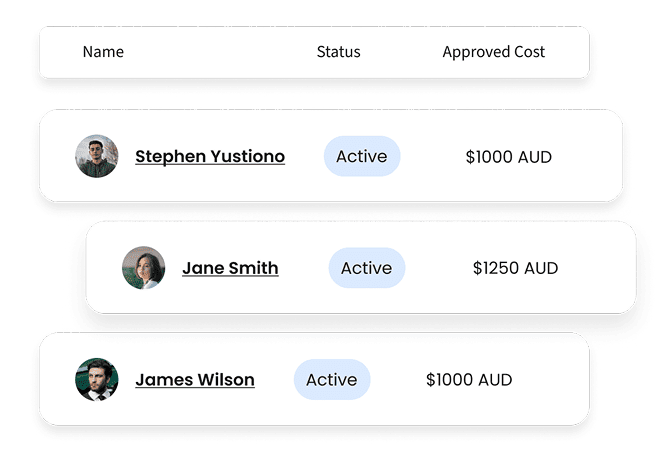Click Stephen Yustiono's profile avatar
This screenshot has height=454, width=656.
click(96, 156)
